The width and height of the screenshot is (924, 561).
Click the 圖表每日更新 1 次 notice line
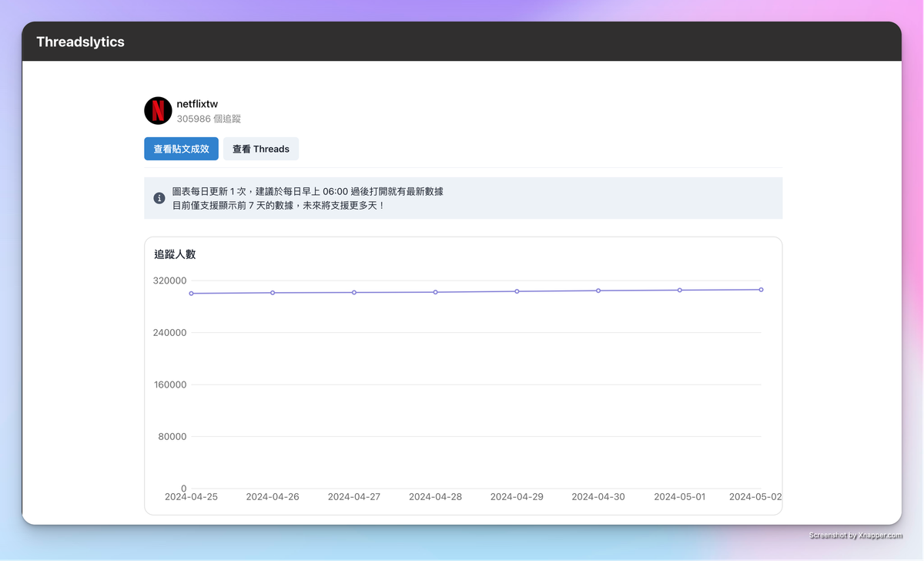308,191
